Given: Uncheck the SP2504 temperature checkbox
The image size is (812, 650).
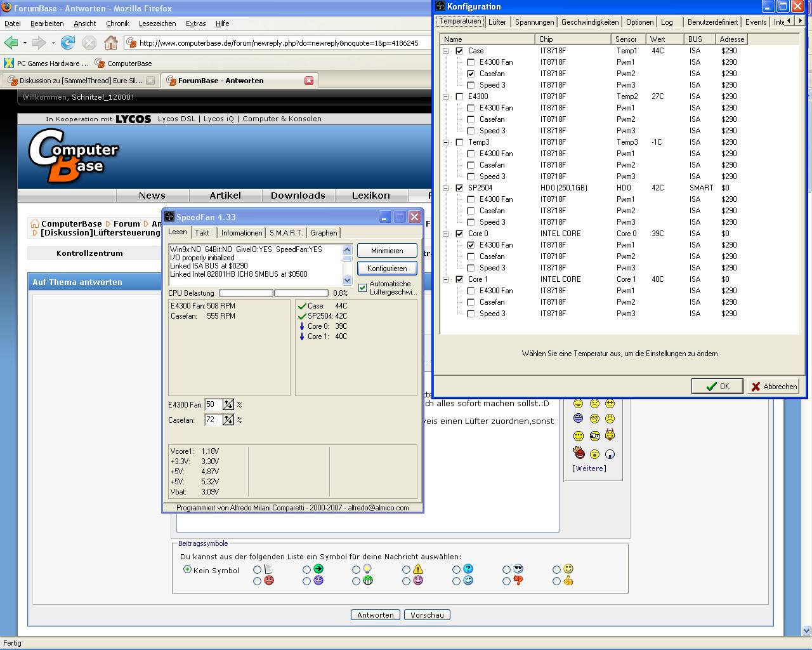Looking at the screenshot, I should pos(459,188).
